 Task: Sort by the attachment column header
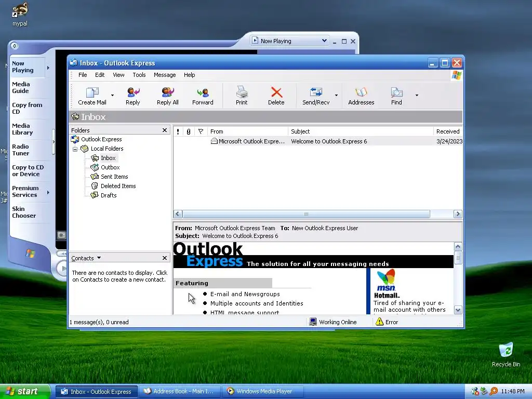(189, 131)
